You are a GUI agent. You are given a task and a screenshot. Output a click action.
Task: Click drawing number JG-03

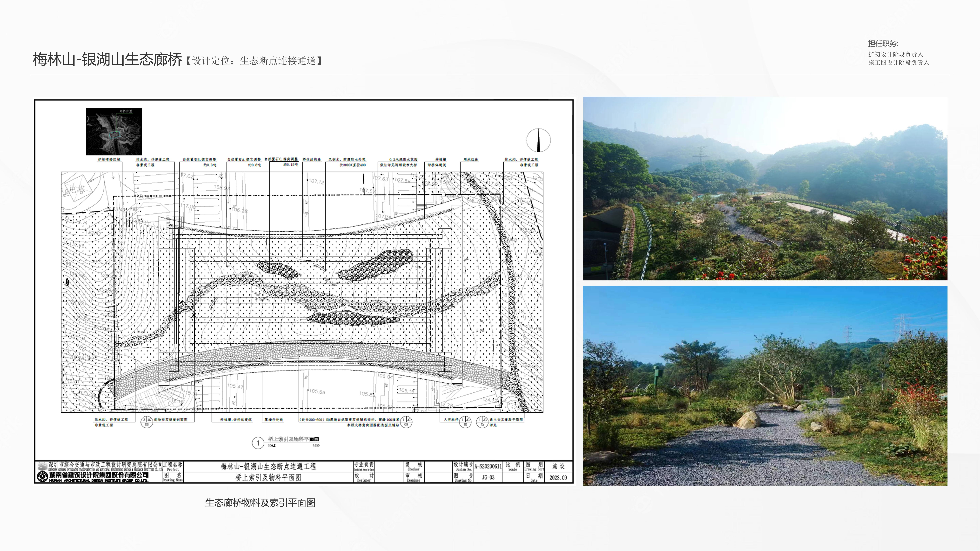[x=488, y=478]
